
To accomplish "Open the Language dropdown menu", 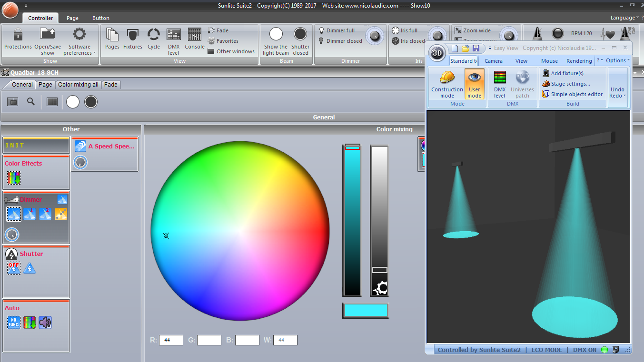I will tap(624, 18).
